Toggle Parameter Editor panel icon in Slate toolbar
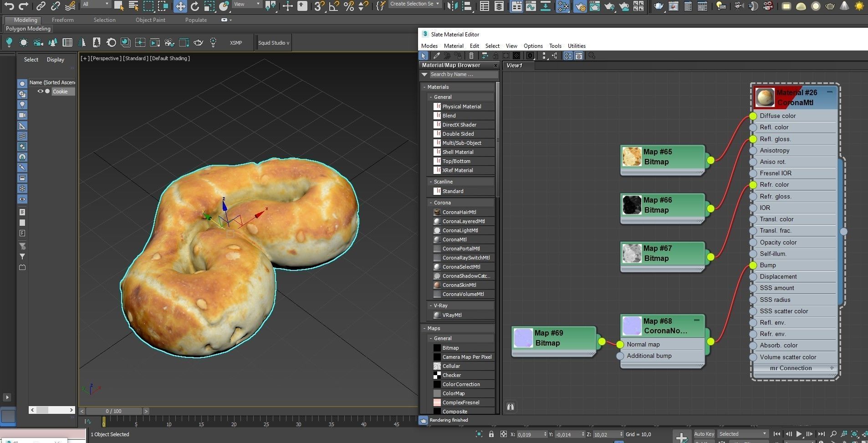 [x=579, y=56]
